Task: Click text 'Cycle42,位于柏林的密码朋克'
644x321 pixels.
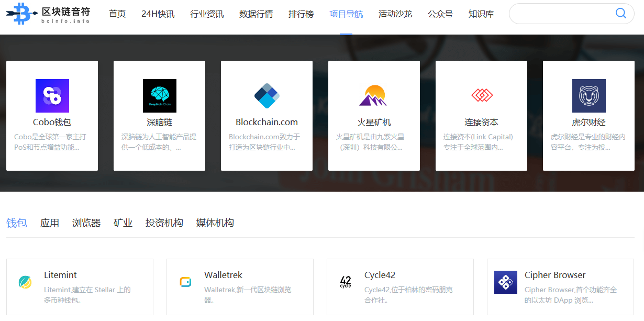Action: tap(408, 290)
